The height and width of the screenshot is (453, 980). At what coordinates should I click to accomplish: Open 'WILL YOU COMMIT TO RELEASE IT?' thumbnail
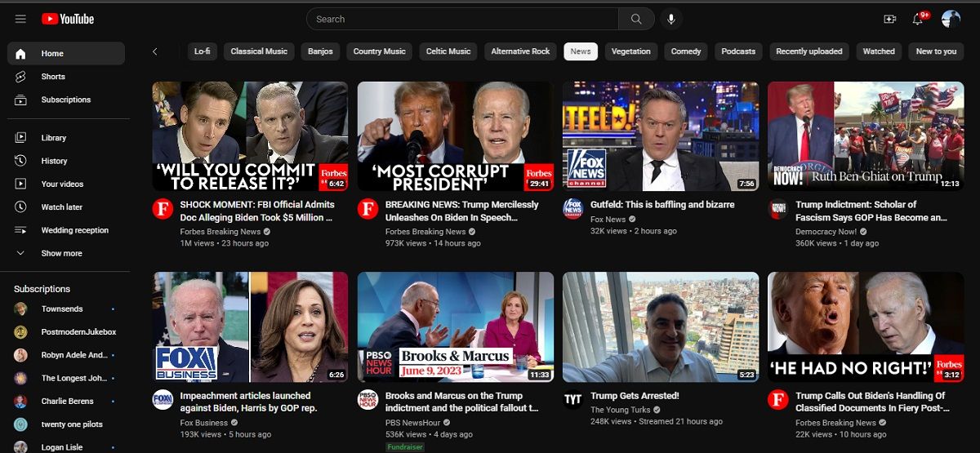[250, 136]
